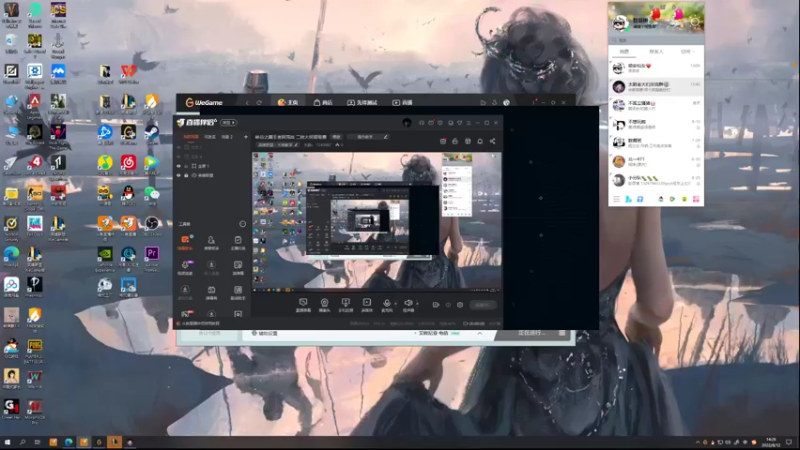Edit the stream title with the pencil icon

(x=385, y=137)
